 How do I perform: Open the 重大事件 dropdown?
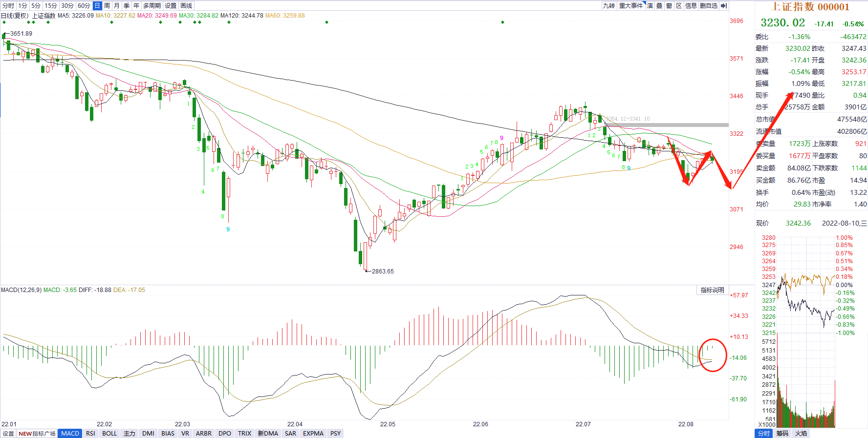[631, 6]
